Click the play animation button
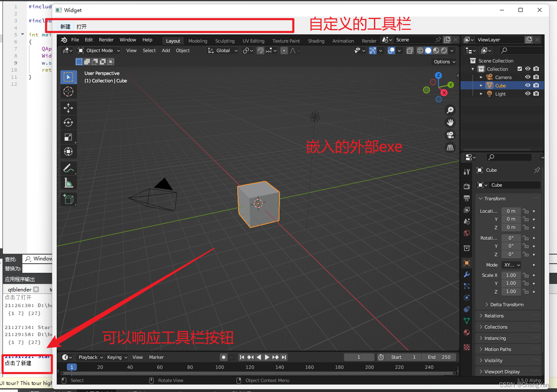This screenshot has width=557, height=392. 267,357
